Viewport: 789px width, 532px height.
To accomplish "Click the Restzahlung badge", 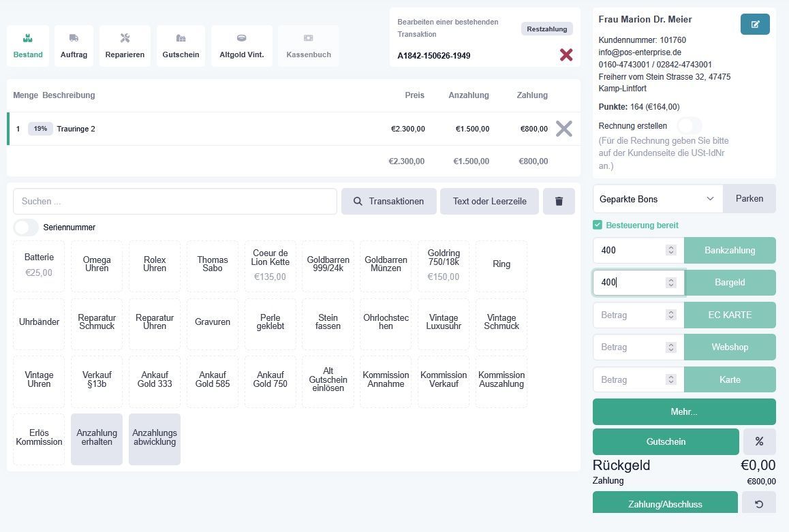I will (x=547, y=29).
